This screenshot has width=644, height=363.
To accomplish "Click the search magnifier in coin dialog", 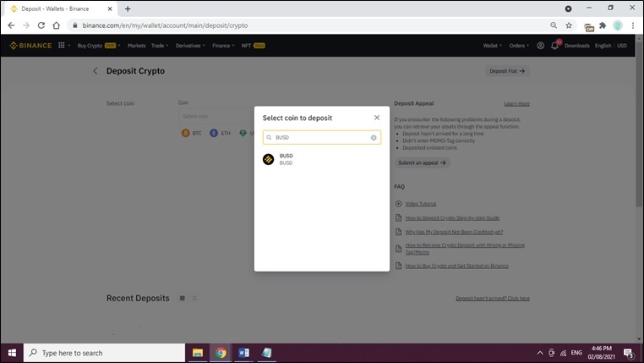I will pyautogui.click(x=269, y=137).
